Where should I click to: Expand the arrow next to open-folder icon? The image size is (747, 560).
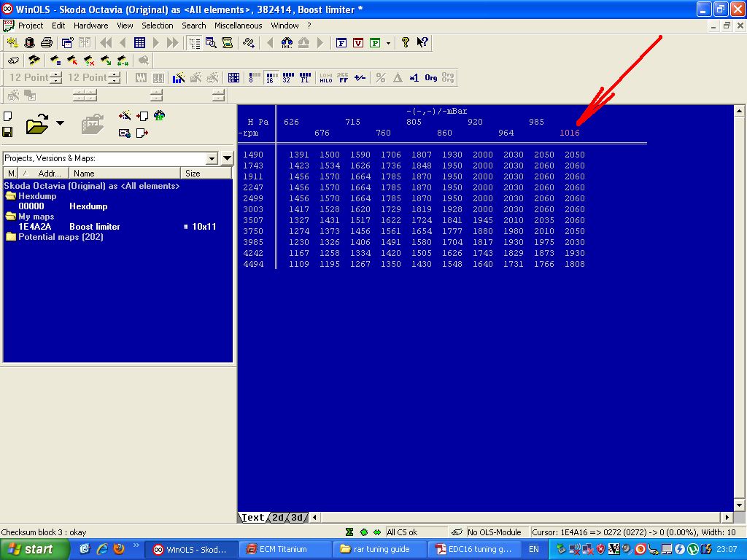pyautogui.click(x=60, y=123)
